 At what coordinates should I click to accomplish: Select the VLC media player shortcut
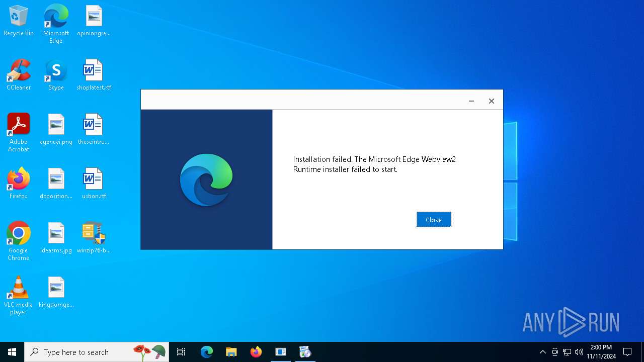(x=19, y=296)
